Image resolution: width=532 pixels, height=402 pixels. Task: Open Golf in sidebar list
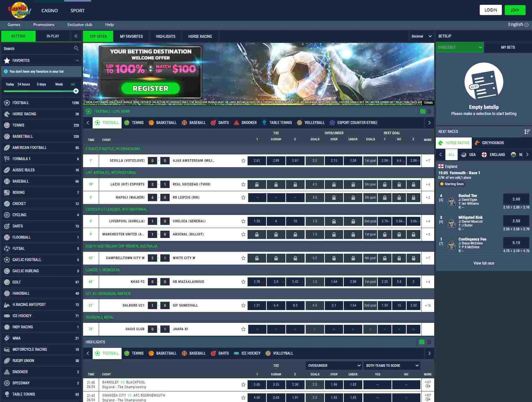(x=41, y=282)
